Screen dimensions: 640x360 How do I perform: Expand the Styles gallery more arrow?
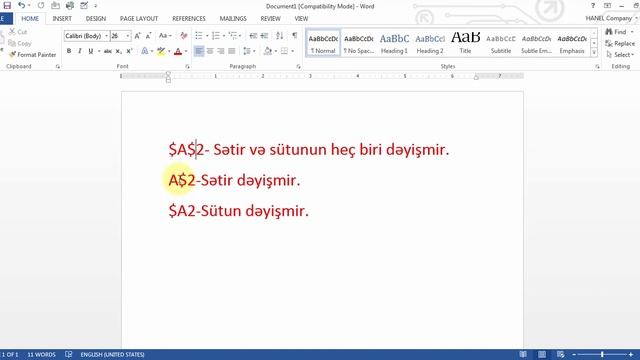[x=594, y=53]
